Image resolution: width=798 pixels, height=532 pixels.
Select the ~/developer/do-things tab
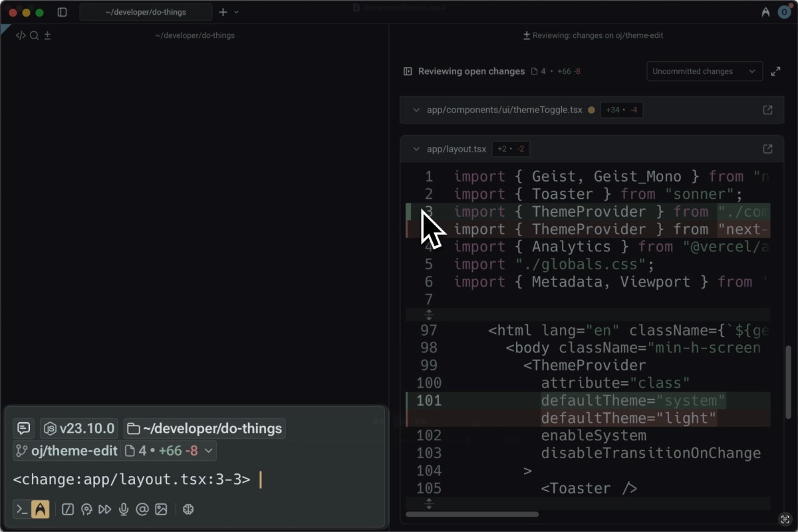click(x=146, y=12)
